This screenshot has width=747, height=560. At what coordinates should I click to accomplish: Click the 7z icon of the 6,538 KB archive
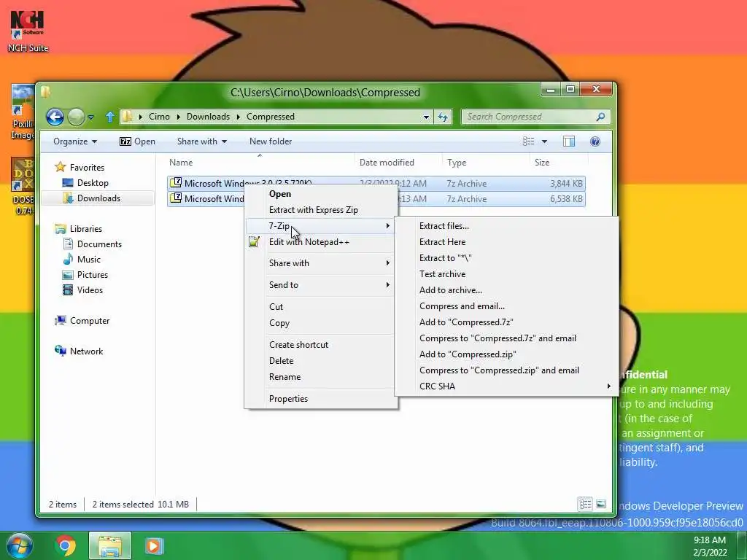[x=177, y=198]
